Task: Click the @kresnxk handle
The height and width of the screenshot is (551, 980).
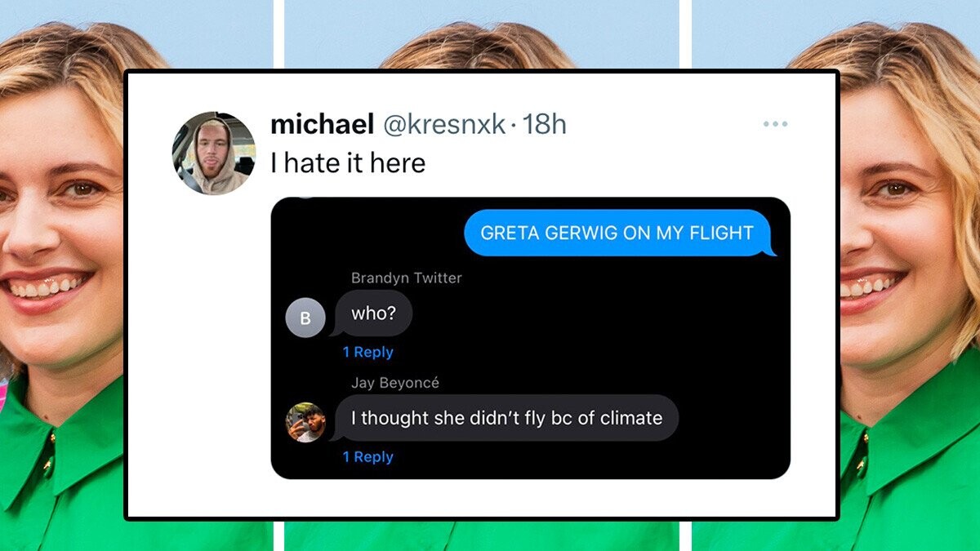Action: pos(443,124)
